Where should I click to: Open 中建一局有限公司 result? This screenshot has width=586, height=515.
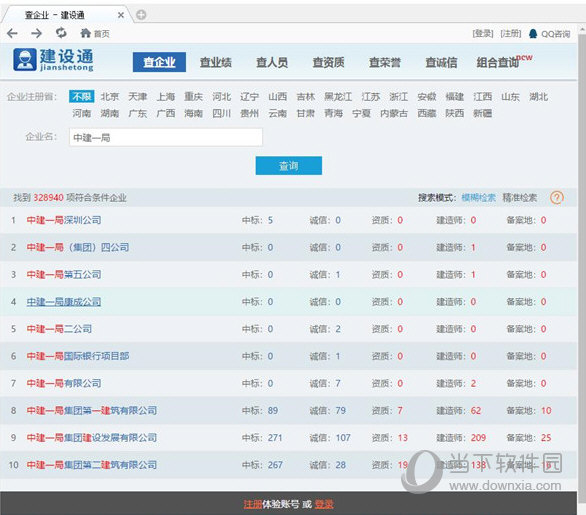[x=64, y=383]
